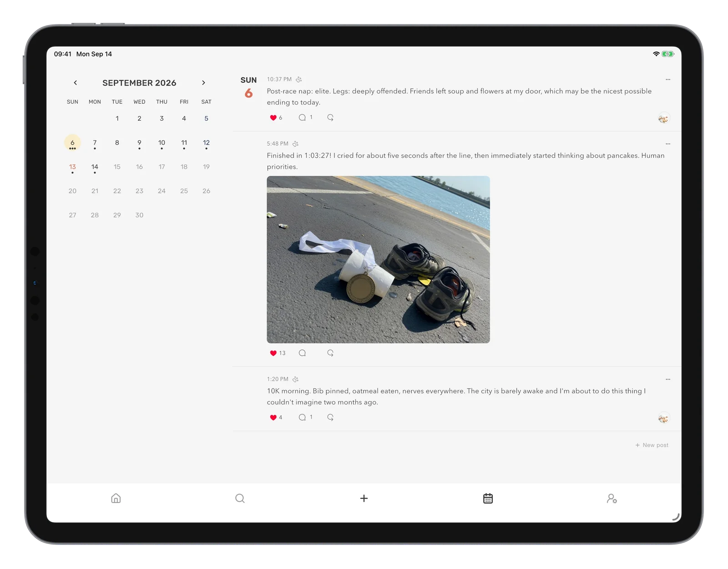This screenshot has height=569, width=728.
Task: Select September 13 in calendar
Action: [x=72, y=167]
